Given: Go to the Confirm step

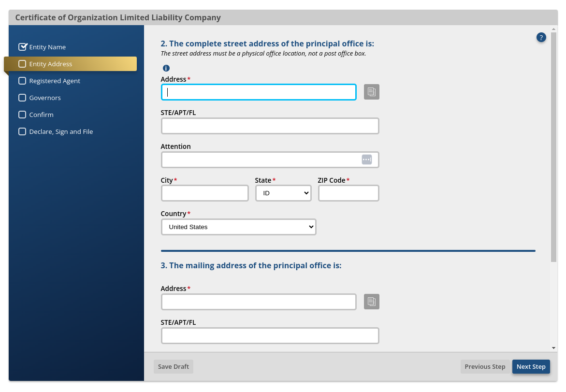Looking at the screenshot, I should 41,115.
